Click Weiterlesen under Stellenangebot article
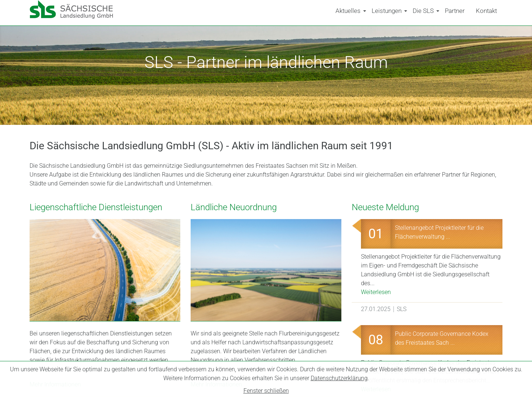The width and height of the screenshot is (532, 399). 376,292
